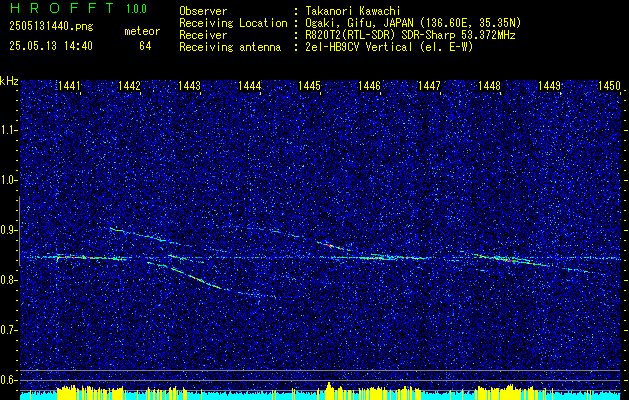Image resolution: width=629 pixels, height=400 pixels.
Task: Click frequency axis label 0.6
Action: [x=8, y=380]
